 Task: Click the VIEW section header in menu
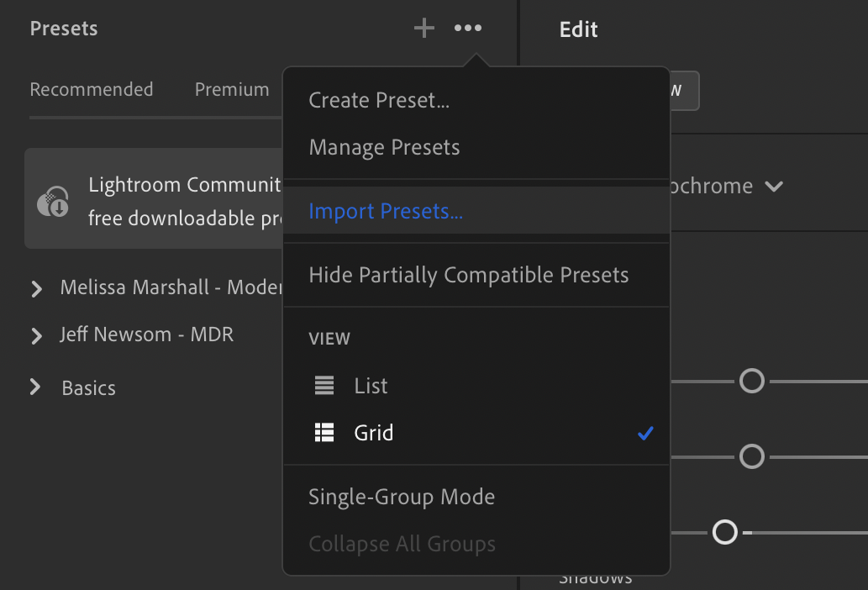pos(329,338)
